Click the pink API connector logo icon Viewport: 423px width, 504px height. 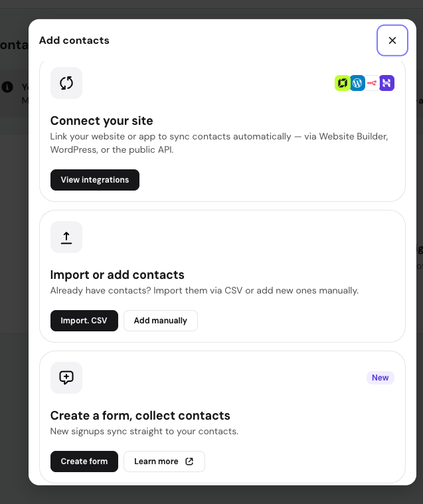coord(372,83)
